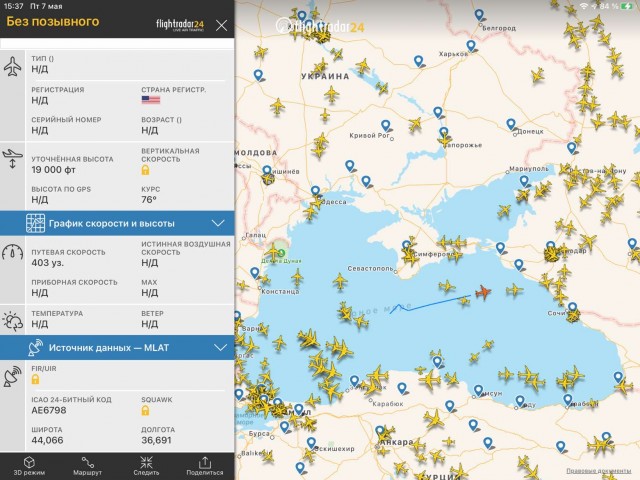Open Правовые документы link on map
Viewport: 640px width, 480px height.
(599, 471)
